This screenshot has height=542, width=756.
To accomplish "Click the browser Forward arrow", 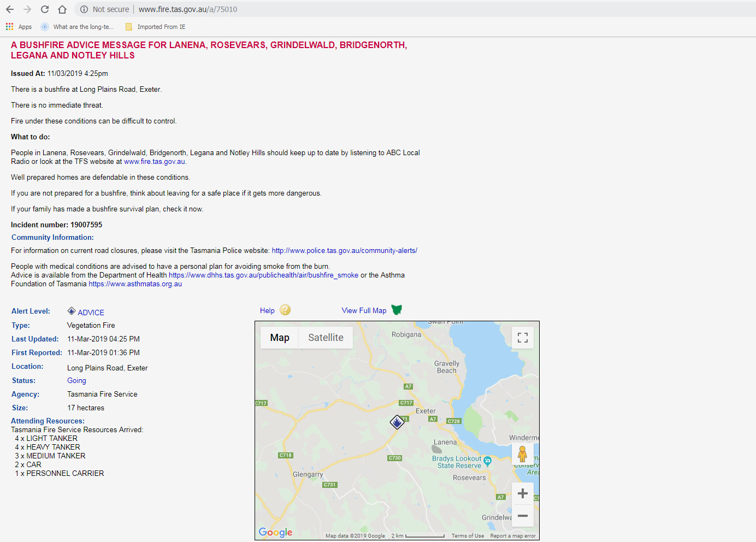I will 27,9.
